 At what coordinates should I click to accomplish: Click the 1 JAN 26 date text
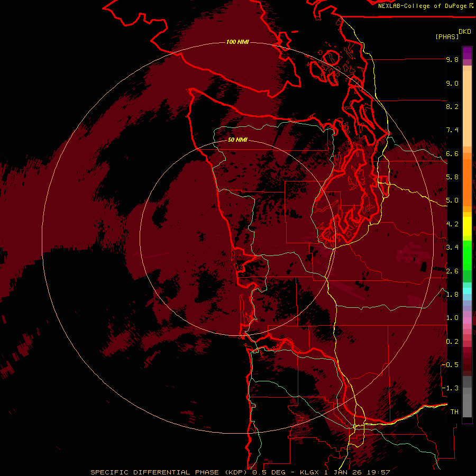tap(344, 472)
